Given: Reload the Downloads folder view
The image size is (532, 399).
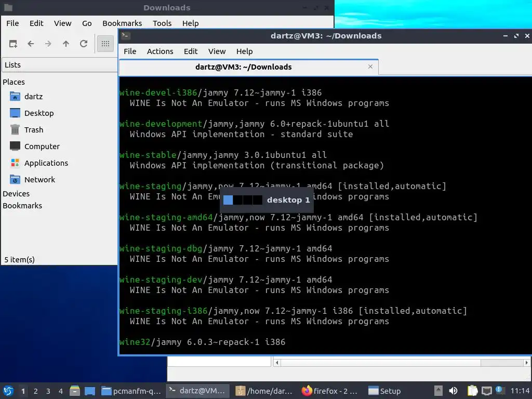Looking at the screenshot, I should tap(84, 44).
